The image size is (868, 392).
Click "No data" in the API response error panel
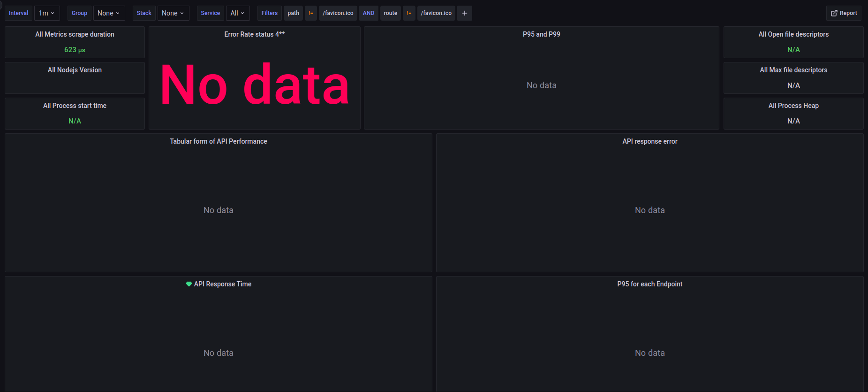point(650,210)
